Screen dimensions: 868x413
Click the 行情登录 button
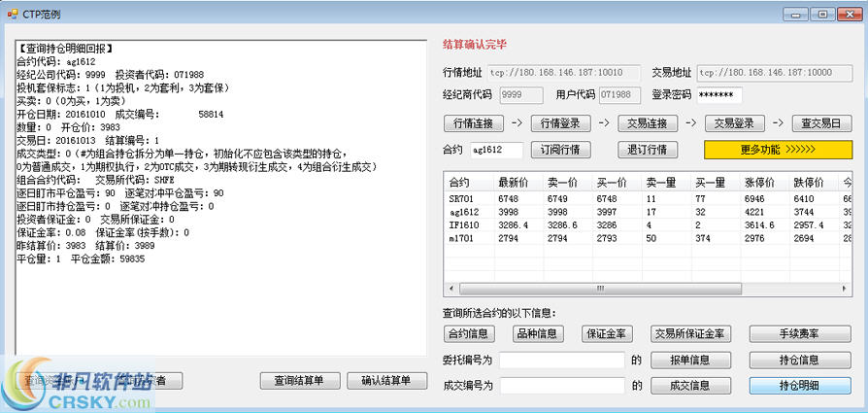coord(560,123)
